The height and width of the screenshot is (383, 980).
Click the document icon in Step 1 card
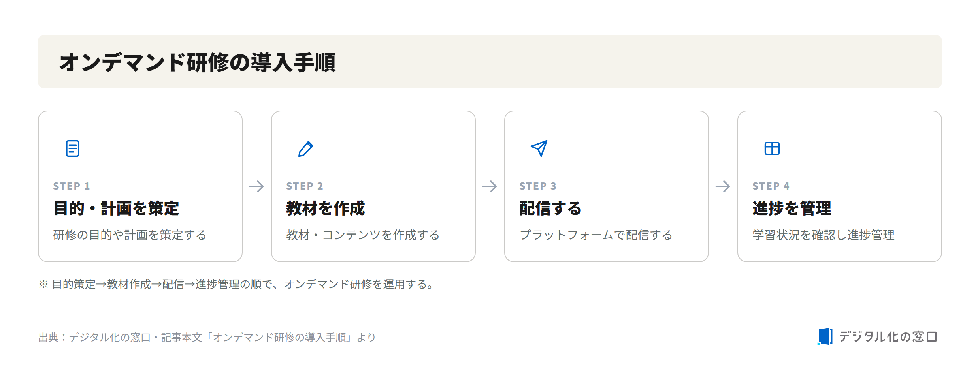pos(73,148)
